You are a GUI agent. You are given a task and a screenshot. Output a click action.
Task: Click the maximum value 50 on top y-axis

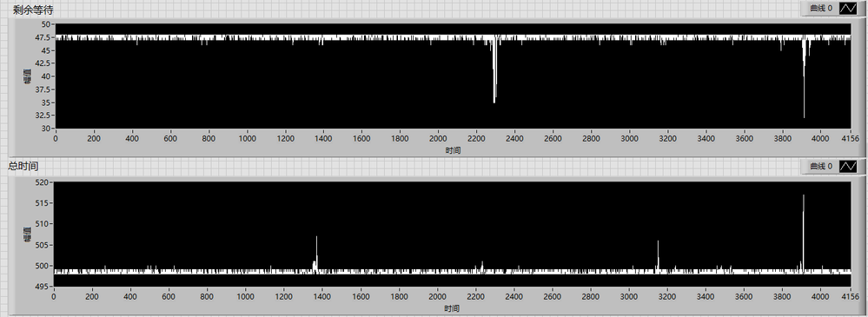coord(45,24)
